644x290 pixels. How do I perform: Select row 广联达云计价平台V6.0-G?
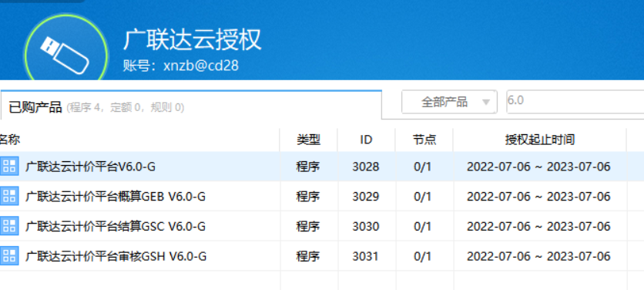[322, 166]
